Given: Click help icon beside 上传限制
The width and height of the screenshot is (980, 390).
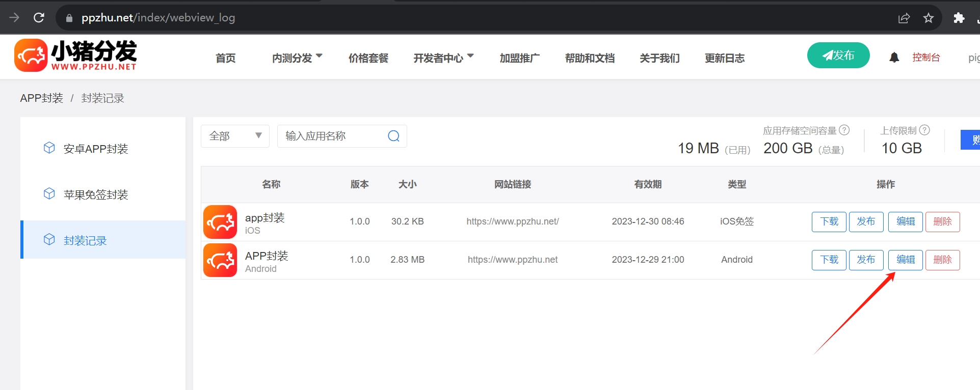Looking at the screenshot, I should 924,130.
